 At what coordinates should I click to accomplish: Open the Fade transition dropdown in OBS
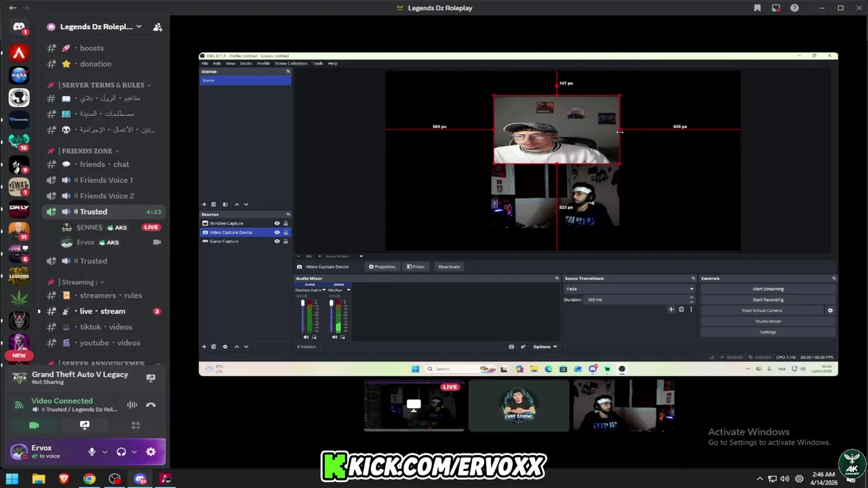pyautogui.click(x=630, y=289)
